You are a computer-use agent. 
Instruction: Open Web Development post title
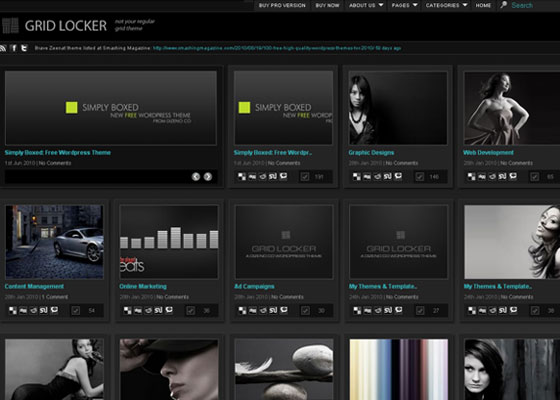[488, 152]
